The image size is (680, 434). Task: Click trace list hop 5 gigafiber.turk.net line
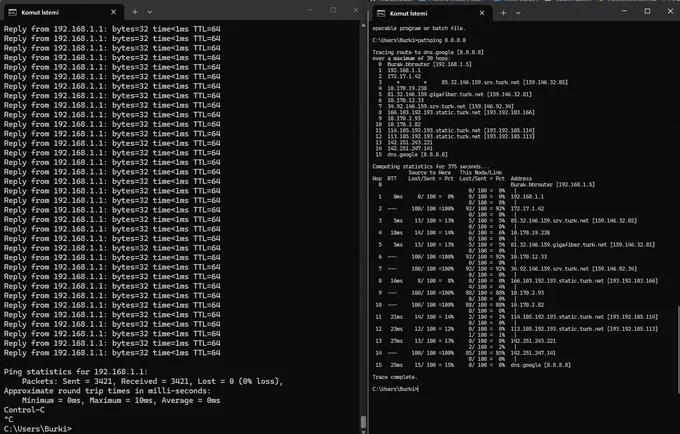pyautogui.click(x=454, y=94)
